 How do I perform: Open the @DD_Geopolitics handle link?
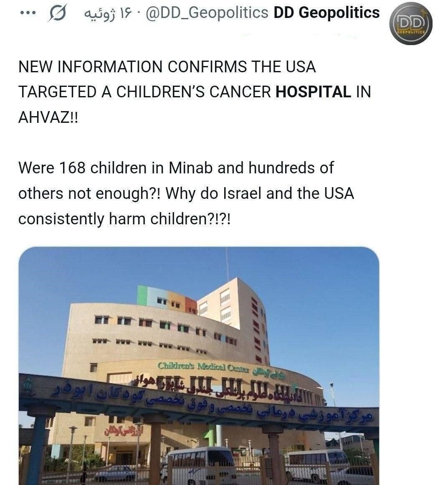207,13
